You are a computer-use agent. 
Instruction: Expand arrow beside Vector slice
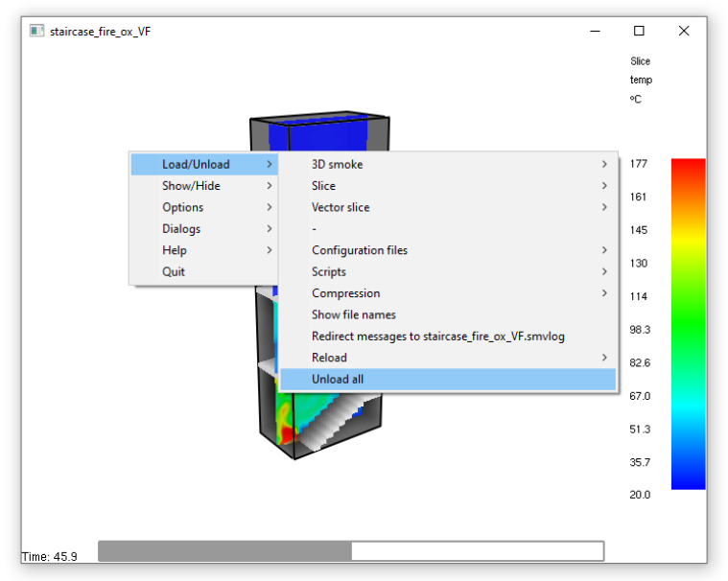click(x=604, y=207)
